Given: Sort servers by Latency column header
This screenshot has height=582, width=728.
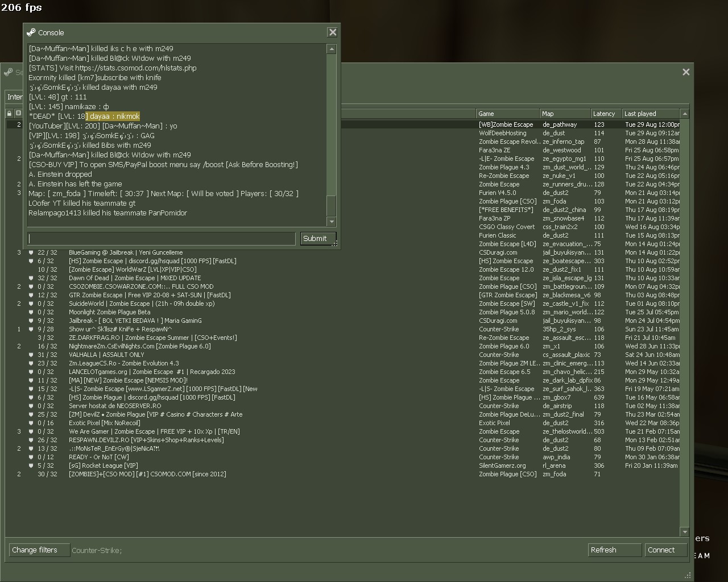Looking at the screenshot, I should coord(606,114).
